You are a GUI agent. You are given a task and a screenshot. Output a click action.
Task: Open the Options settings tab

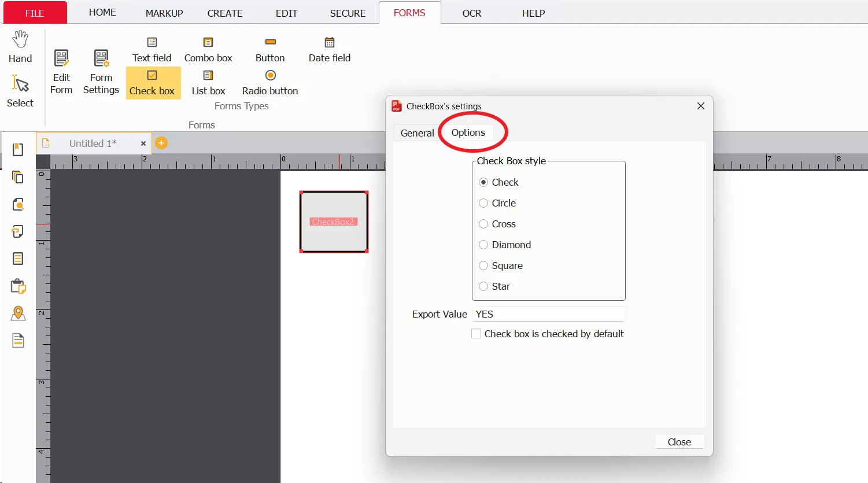(468, 132)
